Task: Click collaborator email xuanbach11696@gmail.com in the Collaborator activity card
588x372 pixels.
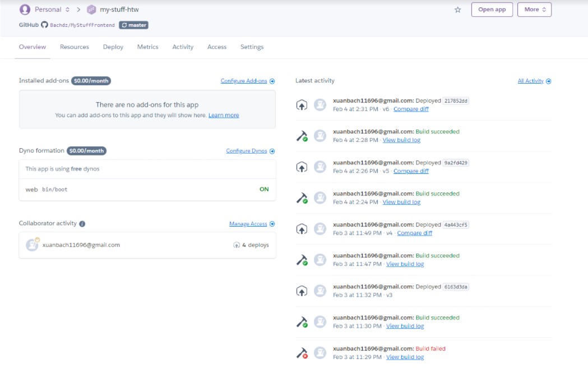Action: tap(81, 245)
